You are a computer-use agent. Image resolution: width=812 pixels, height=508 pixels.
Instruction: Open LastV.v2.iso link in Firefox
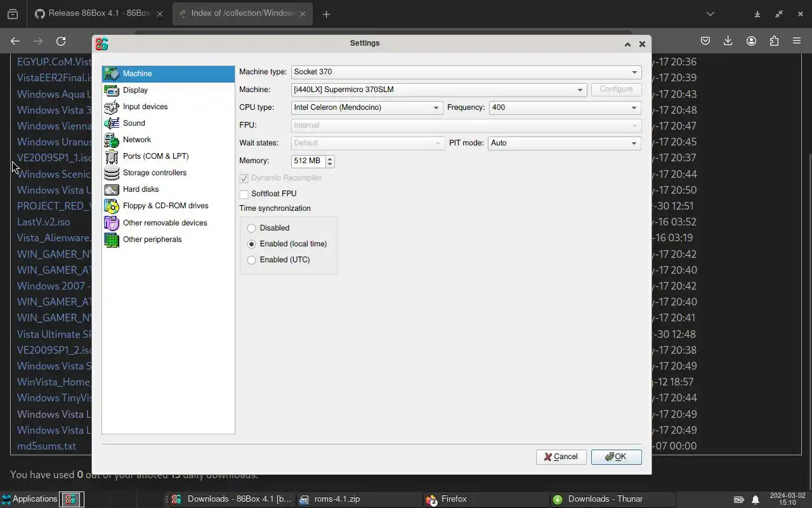pyautogui.click(x=44, y=222)
